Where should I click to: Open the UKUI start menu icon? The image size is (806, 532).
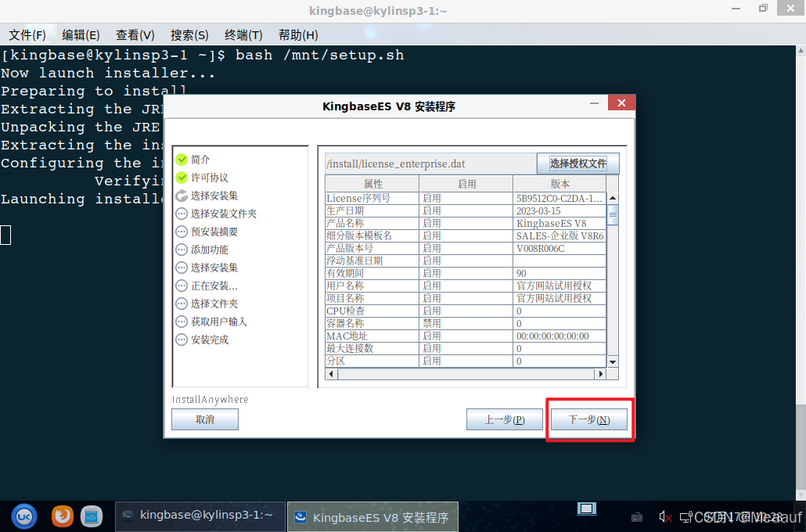pos(24,516)
